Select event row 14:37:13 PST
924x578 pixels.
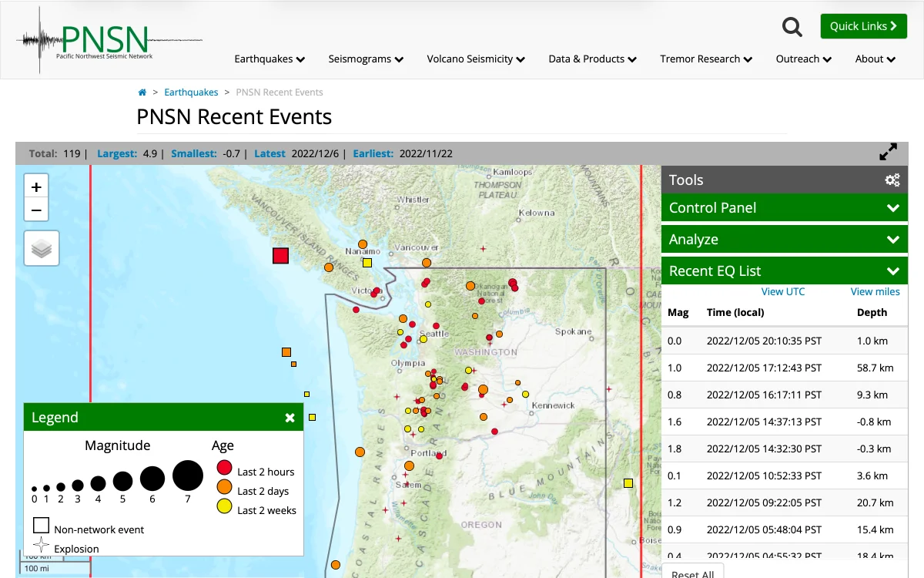(x=785, y=422)
